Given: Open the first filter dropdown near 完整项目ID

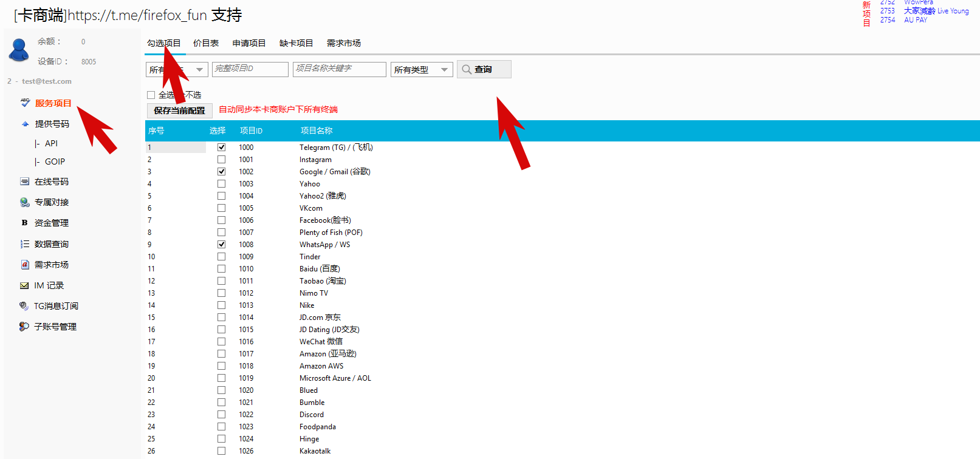Looking at the screenshot, I should tap(177, 69).
